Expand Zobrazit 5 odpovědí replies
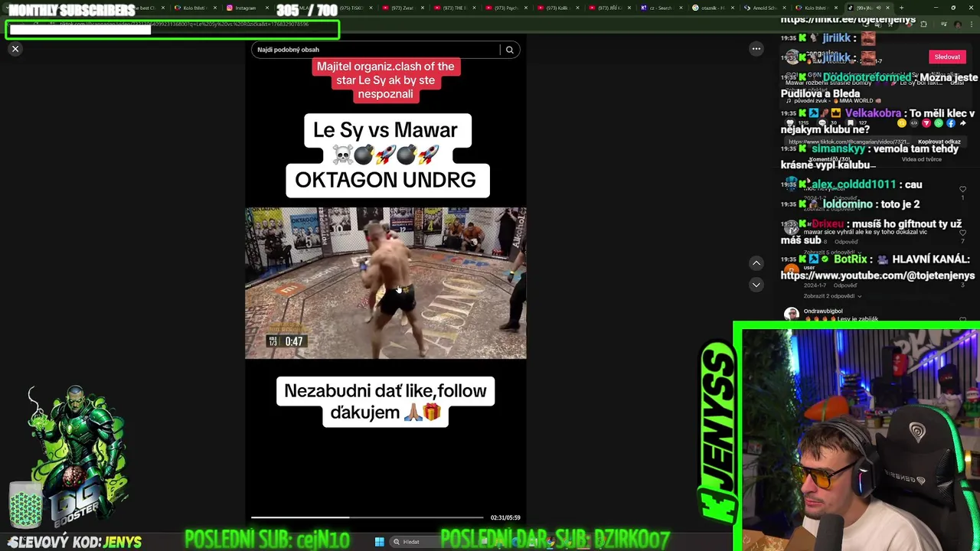The image size is (980, 551). click(832, 253)
